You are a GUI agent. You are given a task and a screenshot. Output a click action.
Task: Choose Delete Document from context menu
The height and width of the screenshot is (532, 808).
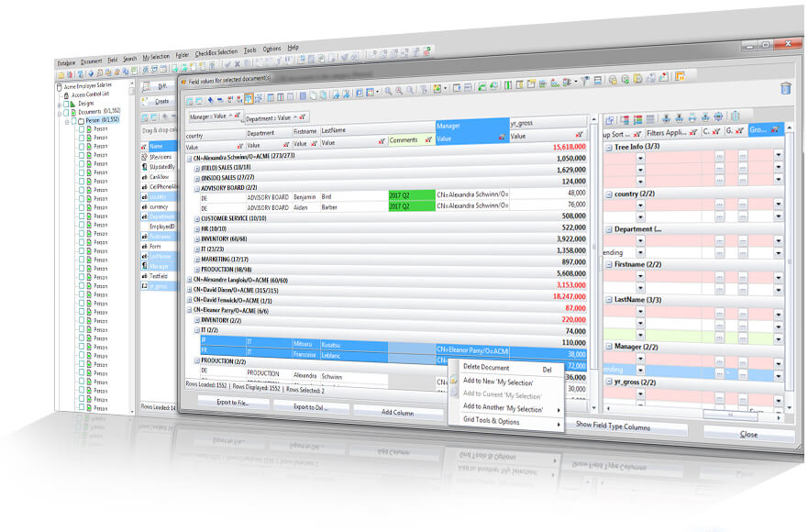click(x=486, y=368)
